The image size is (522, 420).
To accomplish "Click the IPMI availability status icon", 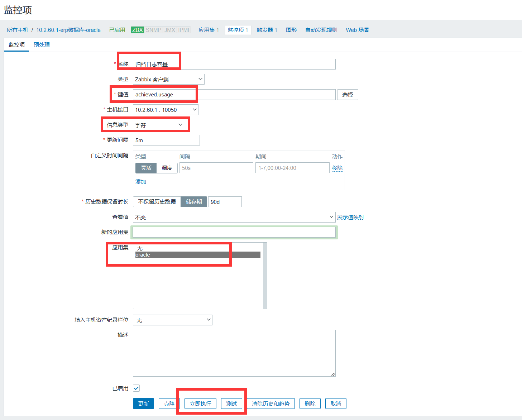I will point(183,30).
